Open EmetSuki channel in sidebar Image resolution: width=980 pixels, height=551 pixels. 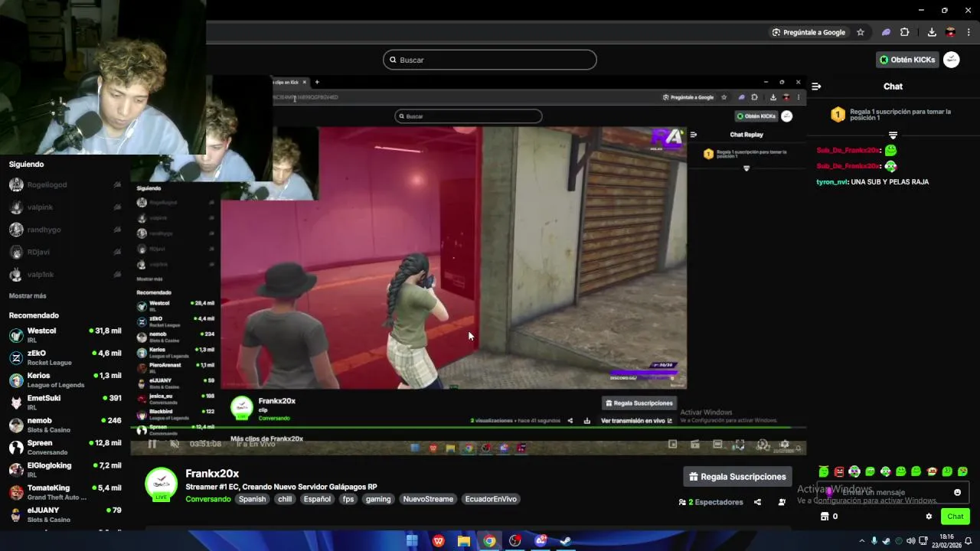pos(65,402)
